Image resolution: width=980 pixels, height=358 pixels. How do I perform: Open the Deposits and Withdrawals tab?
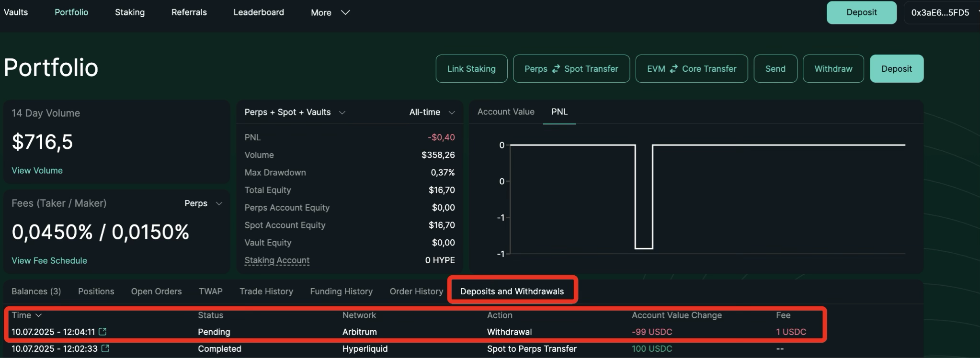point(512,291)
